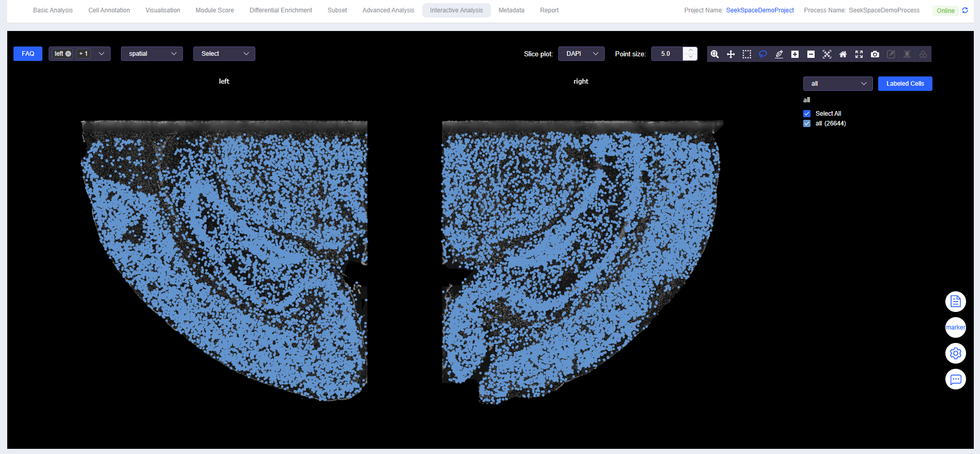
Task: Activate the box select tool
Action: [747, 54]
